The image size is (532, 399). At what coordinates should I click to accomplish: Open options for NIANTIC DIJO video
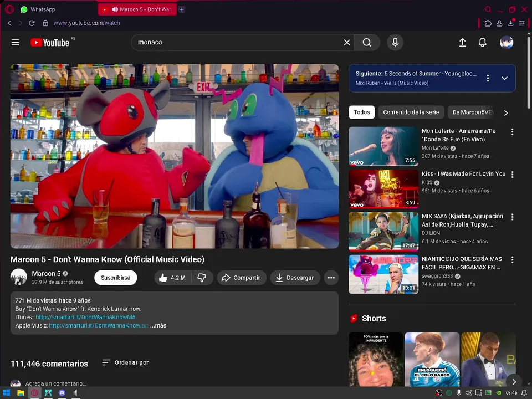[x=512, y=259]
